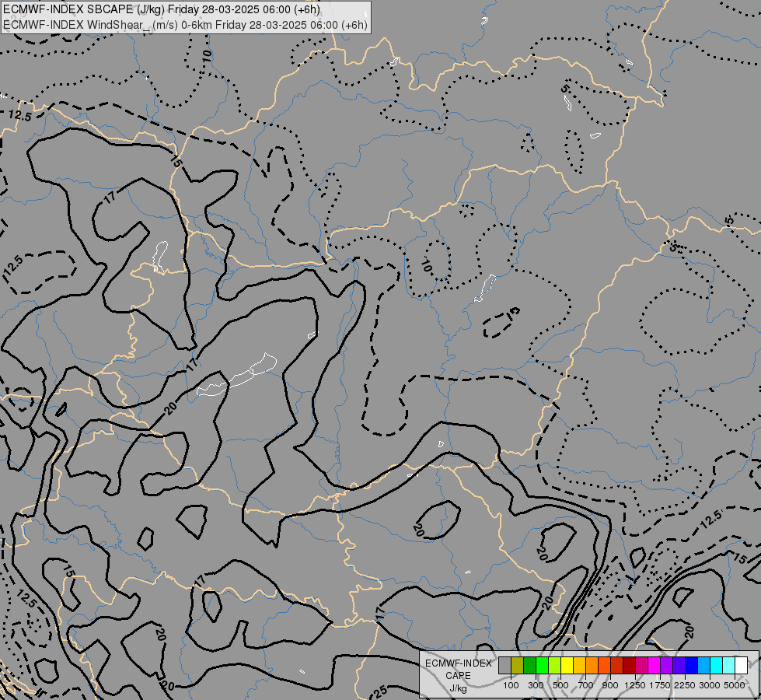The height and width of the screenshot is (700, 761).
Task: Click the 300 legend tick label
Action: (x=536, y=685)
